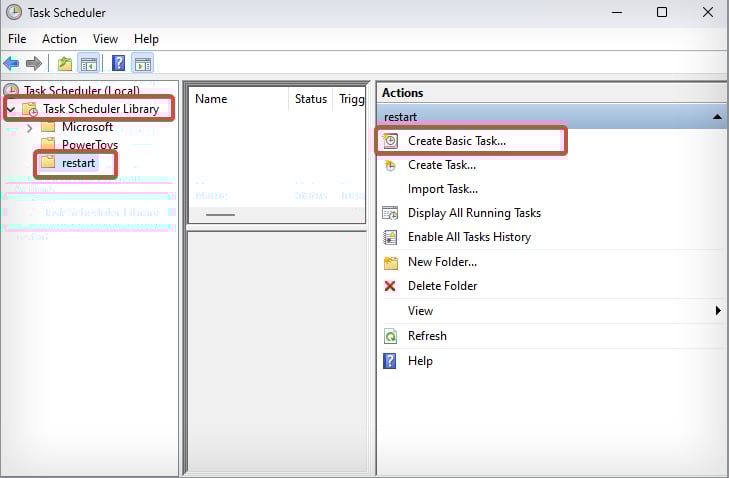The width and height of the screenshot is (729, 478).
Task: Click View in the Actions pane
Action: (x=420, y=311)
